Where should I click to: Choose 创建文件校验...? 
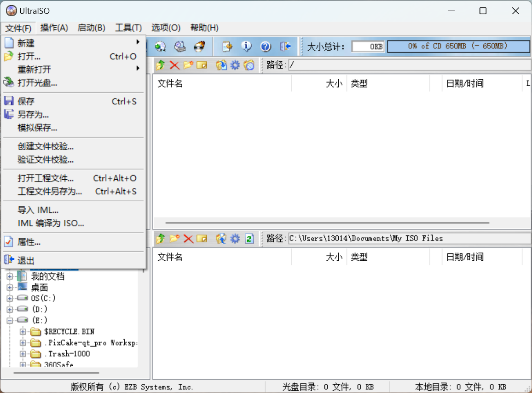(73, 147)
